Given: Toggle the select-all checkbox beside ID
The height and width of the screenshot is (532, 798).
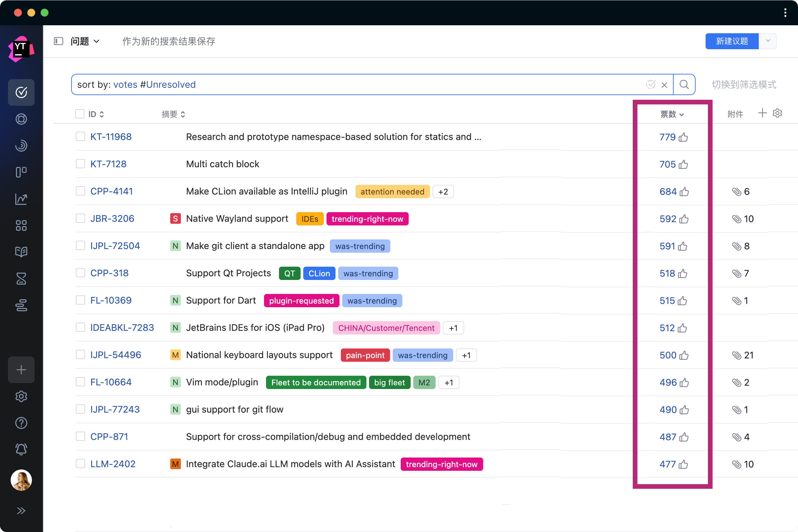Looking at the screenshot, I should click(x=80, y=114).
